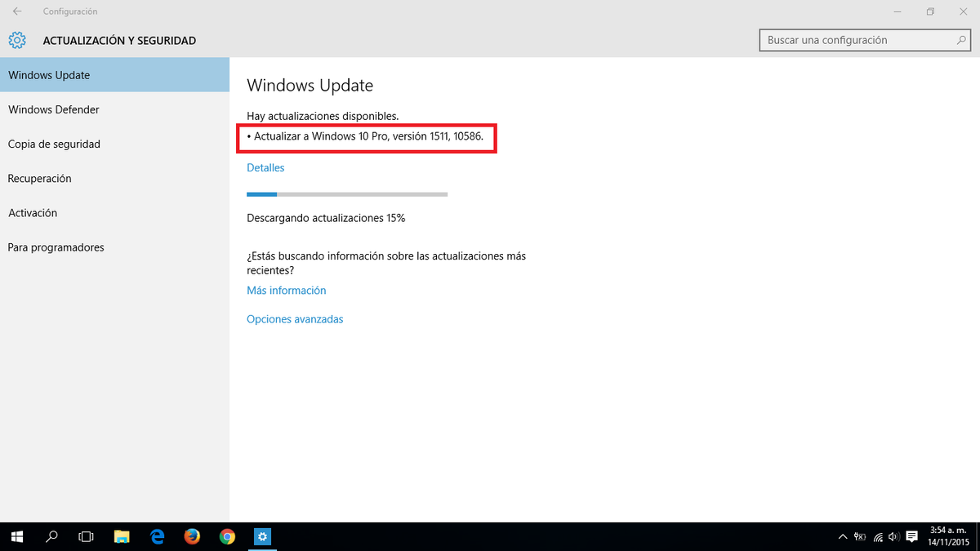Screen dimensions: 980x551
Task: Launch File Explorer from the taskbar
Action: click(121, 536)
